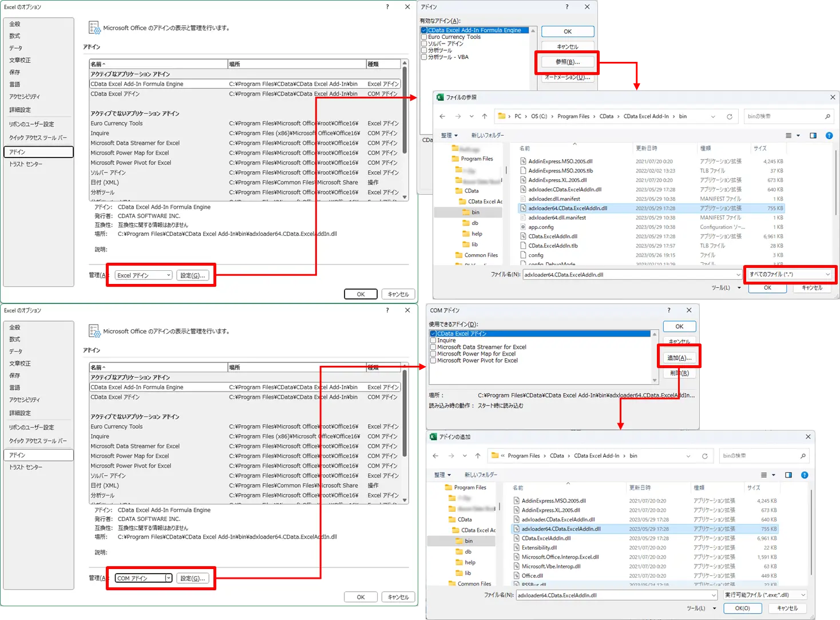The height and width of the screenshot is (620, 840).
Task: Click the 参照(B)... button
Action: 568,62
